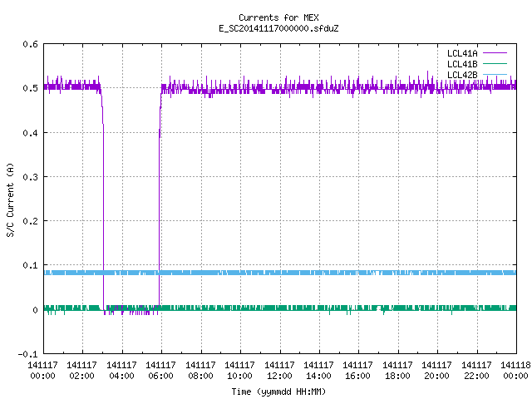Screen dimensions: 532x399
Task: Select the filename E_SC20141117000000.sfduZ subtitle
Action: (278, 28)
